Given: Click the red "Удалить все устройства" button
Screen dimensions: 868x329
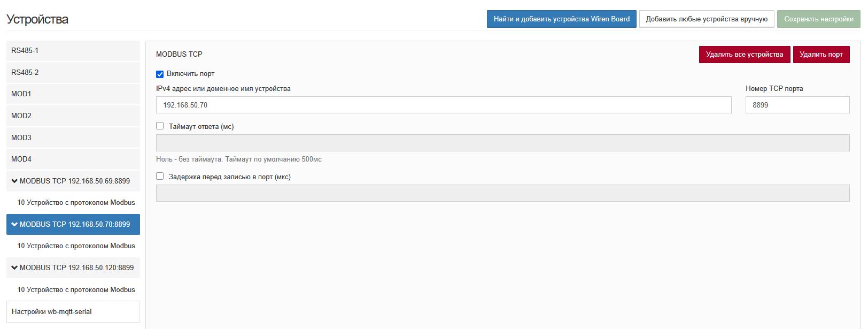Looking at the screenshot, I should coord(744,55).
